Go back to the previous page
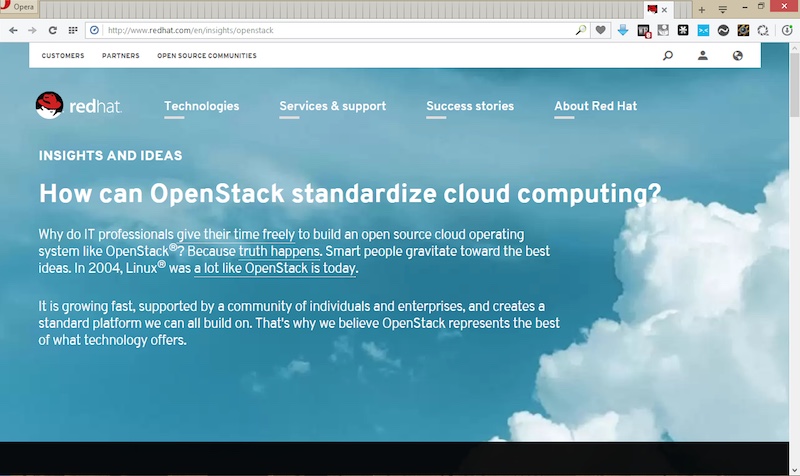Image resolution: width=800 pixels, height=476 pixels. click(x=13, y=30)
